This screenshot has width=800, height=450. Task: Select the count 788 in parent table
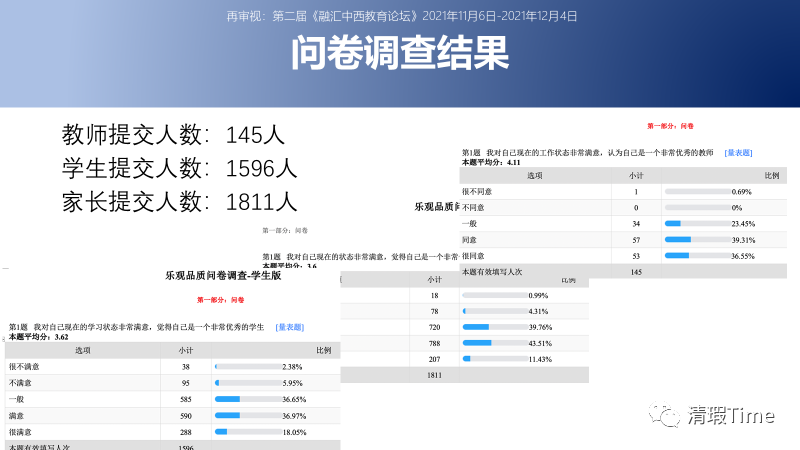pyautogui.click(x=434, y=343)
